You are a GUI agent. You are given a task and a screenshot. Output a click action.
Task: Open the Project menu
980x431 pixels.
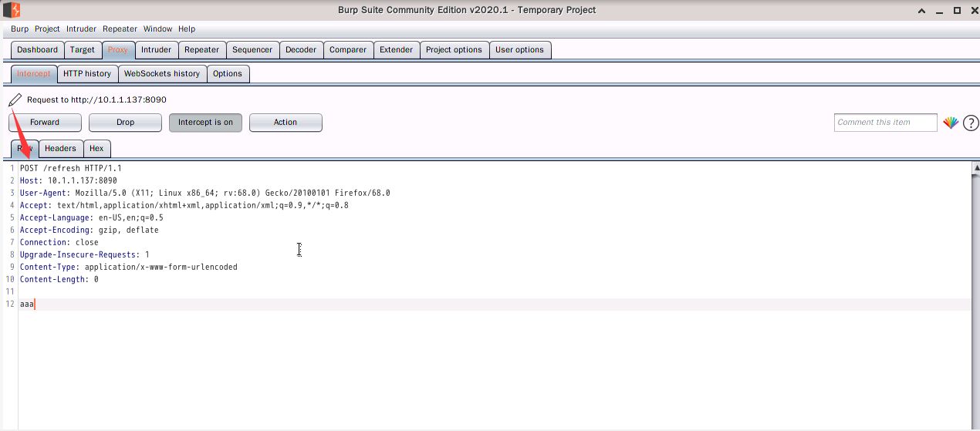tap(47, 29)
